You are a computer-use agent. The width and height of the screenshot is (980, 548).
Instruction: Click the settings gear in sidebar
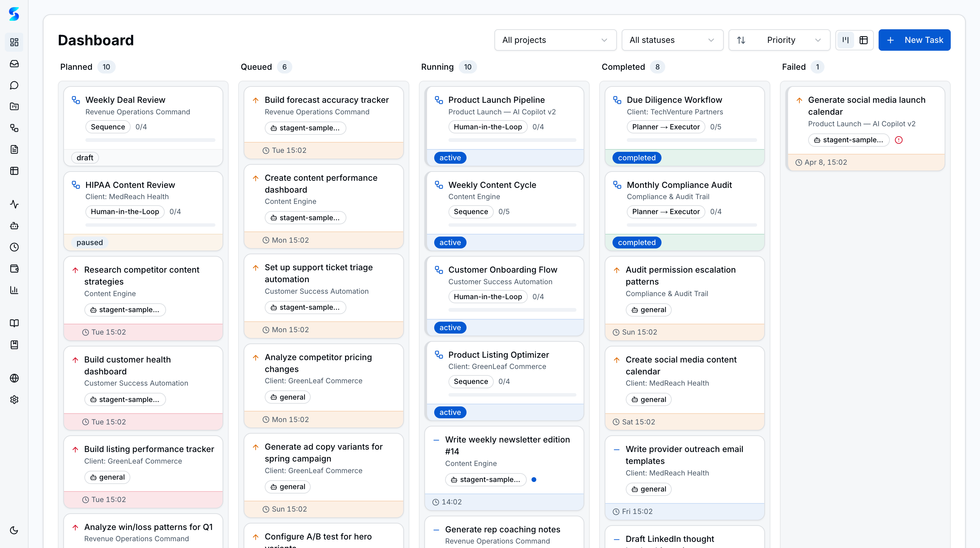[x=14, y=400]
